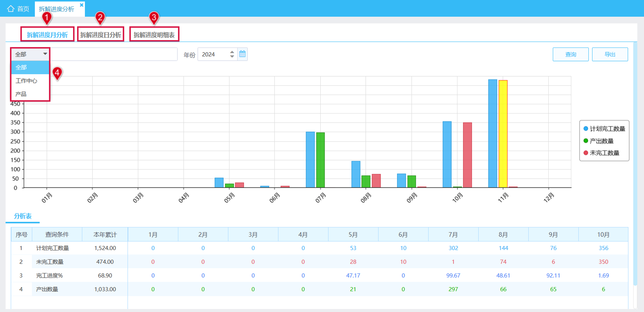
Task: Switch to 拆解进度日分析 tab
Action: pos(101,35)
